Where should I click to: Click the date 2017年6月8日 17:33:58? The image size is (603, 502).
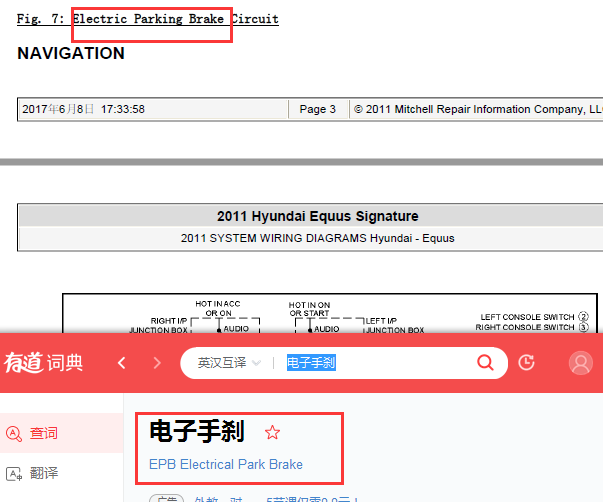pos(83,109)
